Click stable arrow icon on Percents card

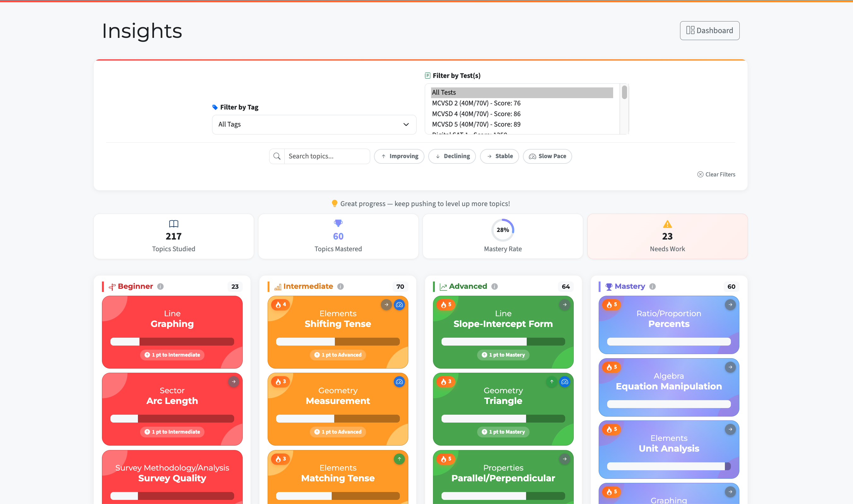tap(731, 305)
